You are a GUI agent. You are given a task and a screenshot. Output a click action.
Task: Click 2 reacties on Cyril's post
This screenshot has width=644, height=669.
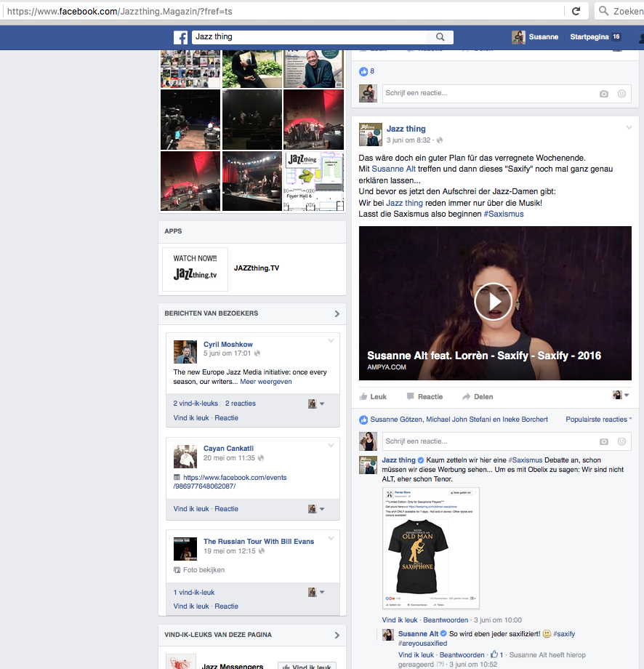click(x=240, y=404)
